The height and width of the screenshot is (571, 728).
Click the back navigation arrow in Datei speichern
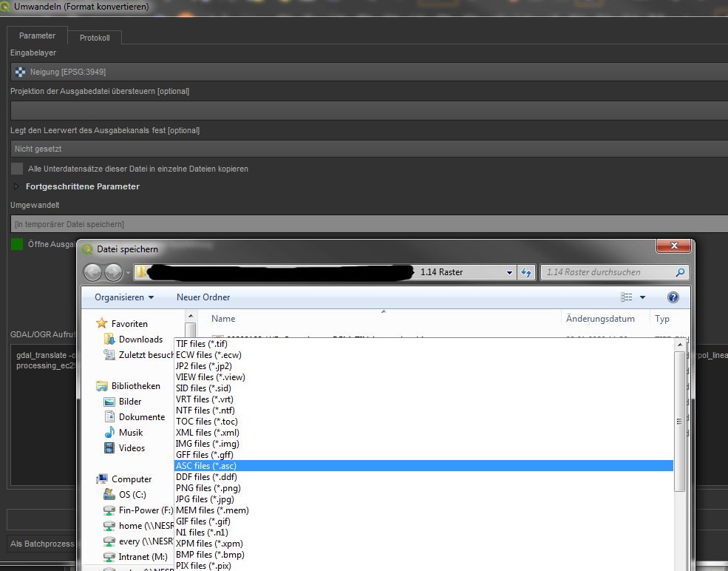(92, 272)
